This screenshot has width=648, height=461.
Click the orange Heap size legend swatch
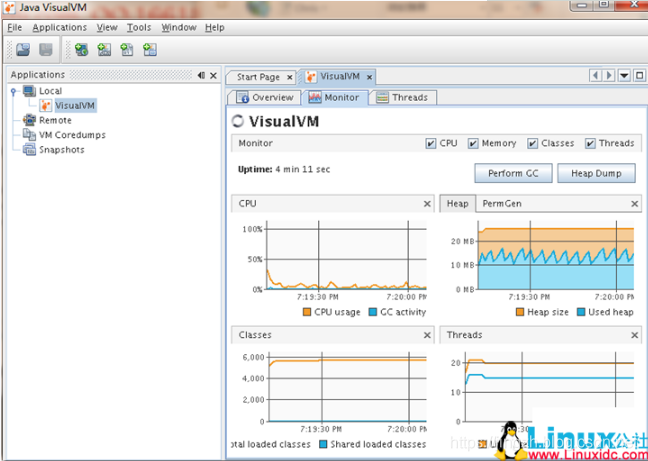tap(520, 312)
